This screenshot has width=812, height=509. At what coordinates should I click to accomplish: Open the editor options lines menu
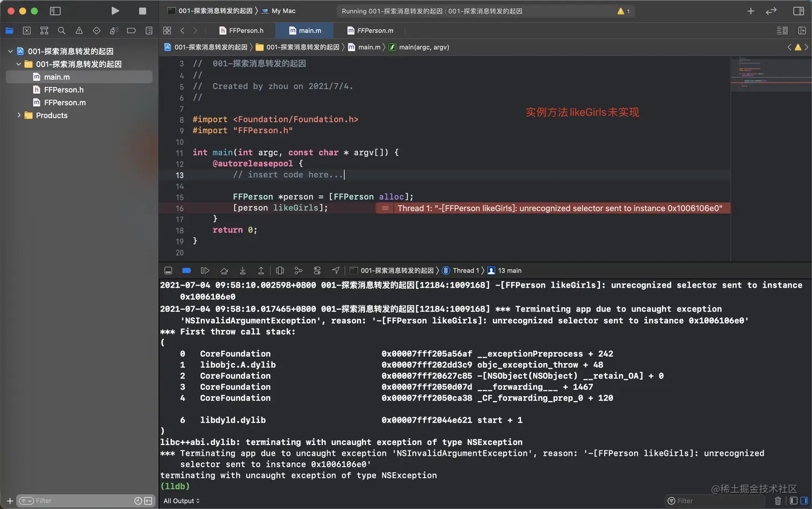coord(782,31)
